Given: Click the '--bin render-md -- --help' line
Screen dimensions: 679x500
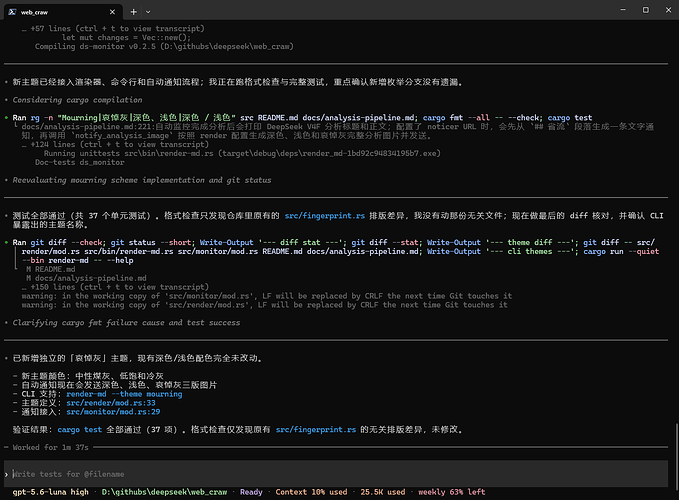Looking at the screenshot, I should click(78, 260).
